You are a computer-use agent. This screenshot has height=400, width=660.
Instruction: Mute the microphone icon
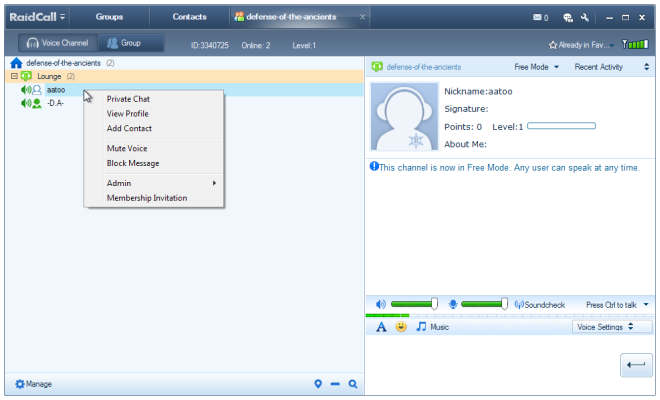453,304
